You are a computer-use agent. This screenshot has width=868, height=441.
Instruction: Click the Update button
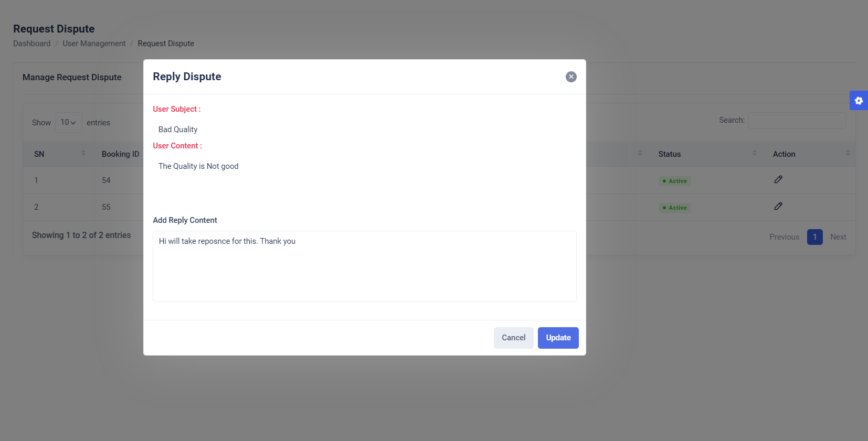coord(558,338)
